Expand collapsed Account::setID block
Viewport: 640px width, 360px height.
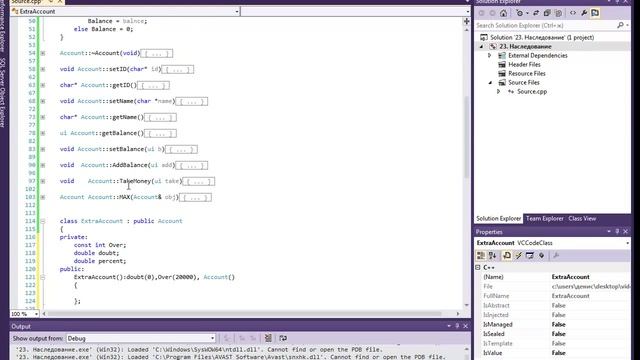[x=42, y=69]
